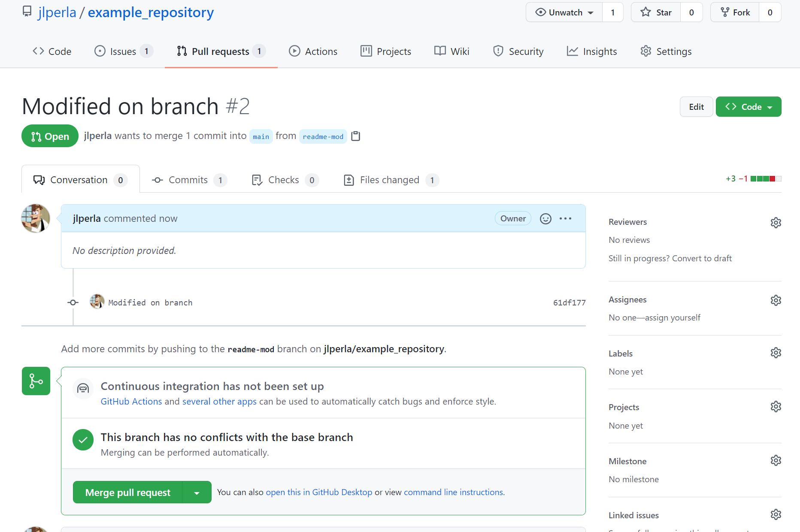The height and width of the screenshot is (532, 800).
Task: Open commit hash 61df177
Action: (569, 302)
